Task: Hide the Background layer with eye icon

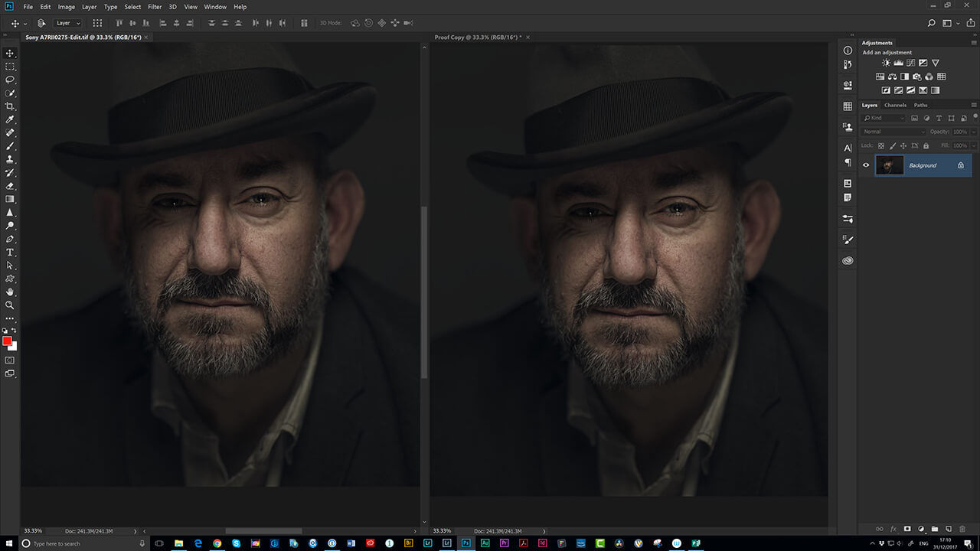Action: pos(866,165)
